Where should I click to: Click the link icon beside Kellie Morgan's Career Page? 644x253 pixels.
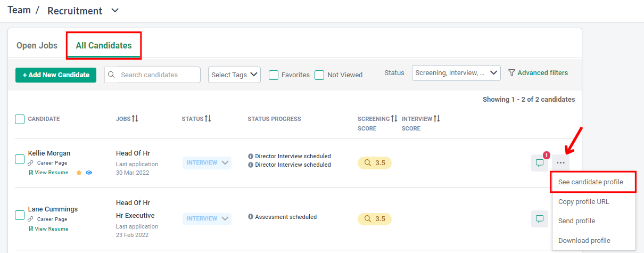click(x=31, y=163)
